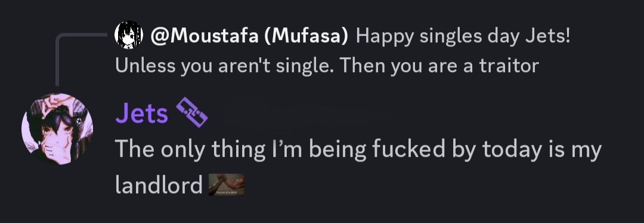644x223 pixels.
Task: Click the word 'Happy' in the reply preview
Action: [385, 37]
